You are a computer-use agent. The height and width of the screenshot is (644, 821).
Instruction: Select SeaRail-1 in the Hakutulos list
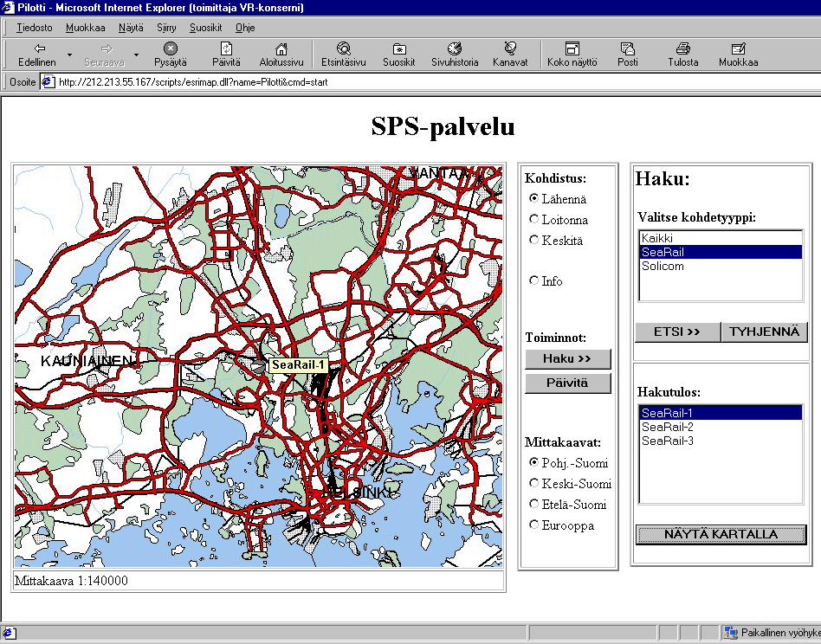721,413
